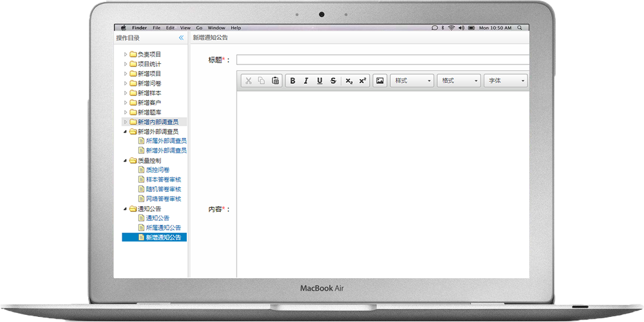Toggle Strikethrough formatting button

[x=333, y=81]
